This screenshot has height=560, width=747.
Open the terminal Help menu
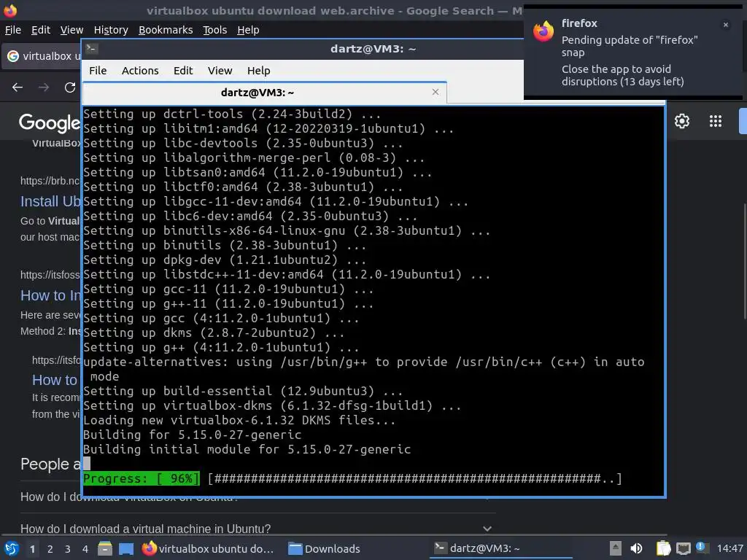[259, 71]
